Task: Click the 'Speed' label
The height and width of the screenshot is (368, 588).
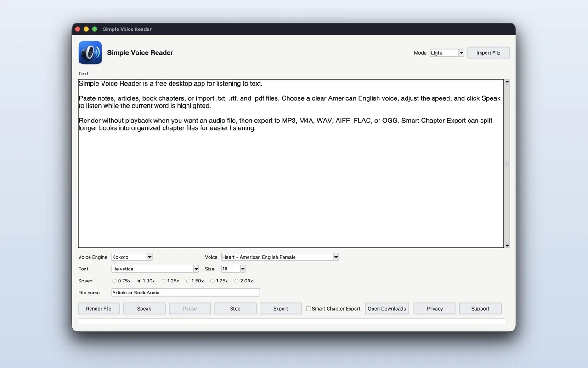Action: coord(85,281)
